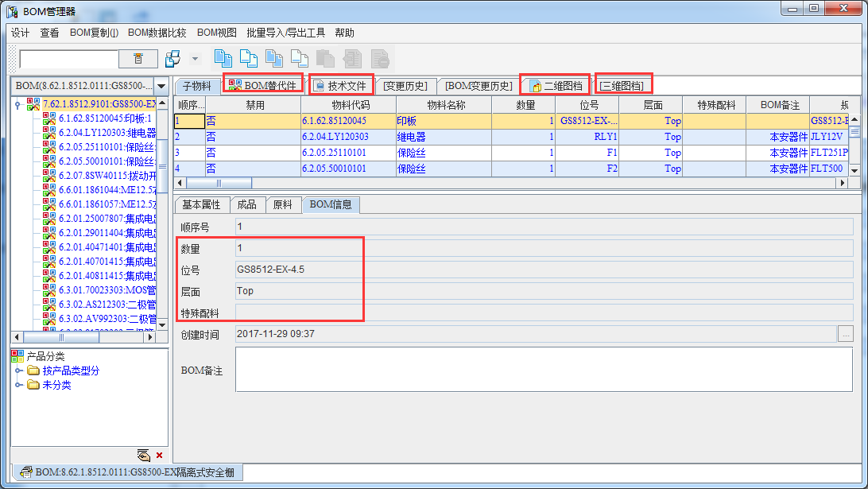Click the BOM:8.62.1.8512.0111:GS8500-EX bottom tab
868x489 pixels.
[127, 472]
